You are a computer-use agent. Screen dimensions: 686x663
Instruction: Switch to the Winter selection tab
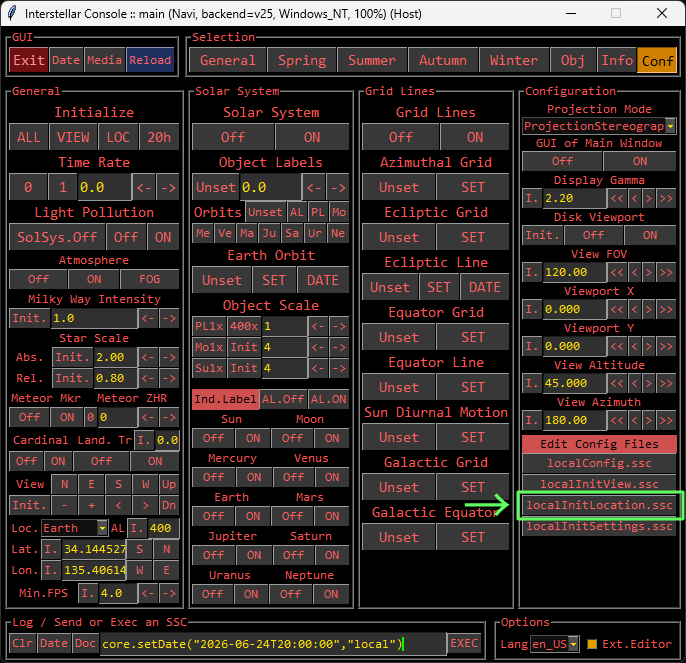point(514,60)
